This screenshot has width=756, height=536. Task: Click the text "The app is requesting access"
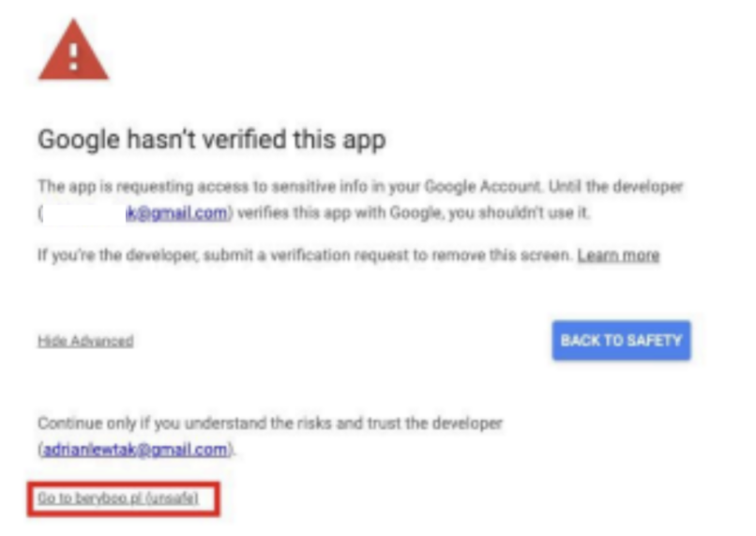[122, 188]
